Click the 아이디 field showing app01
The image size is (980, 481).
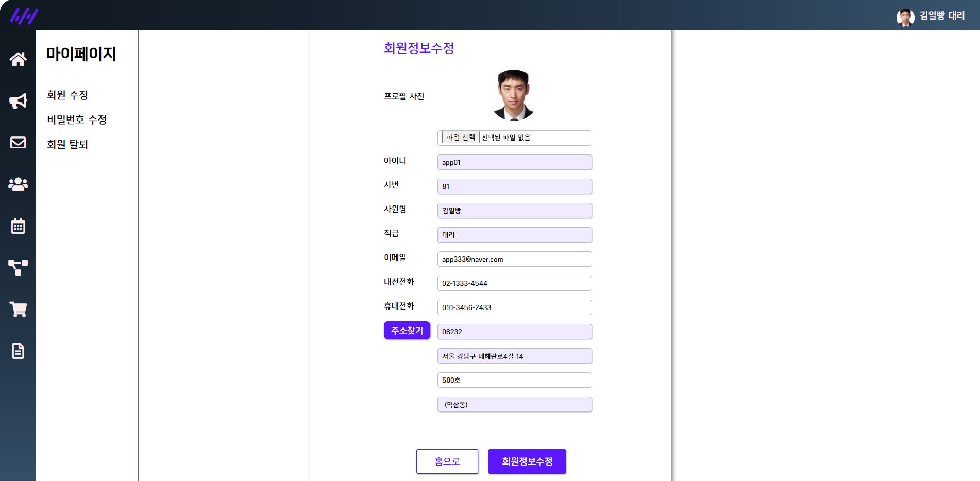click(x=515, y=162)
